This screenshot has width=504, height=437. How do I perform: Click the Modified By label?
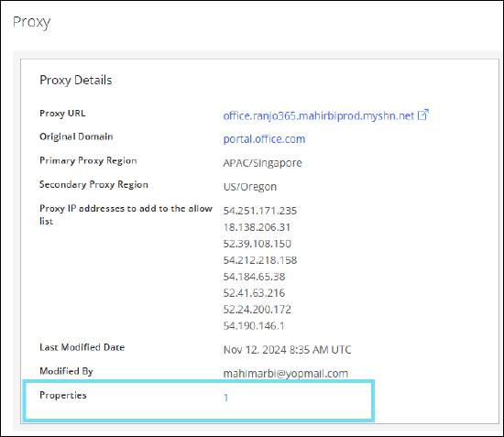pyautogui.click(x=66, y=371)
